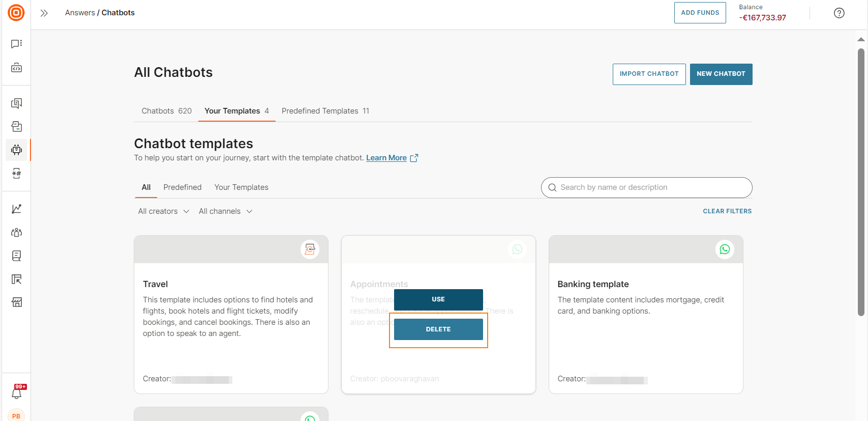
Task: Click the Infobip logo in the sidebar
Action: pos(16,13)
